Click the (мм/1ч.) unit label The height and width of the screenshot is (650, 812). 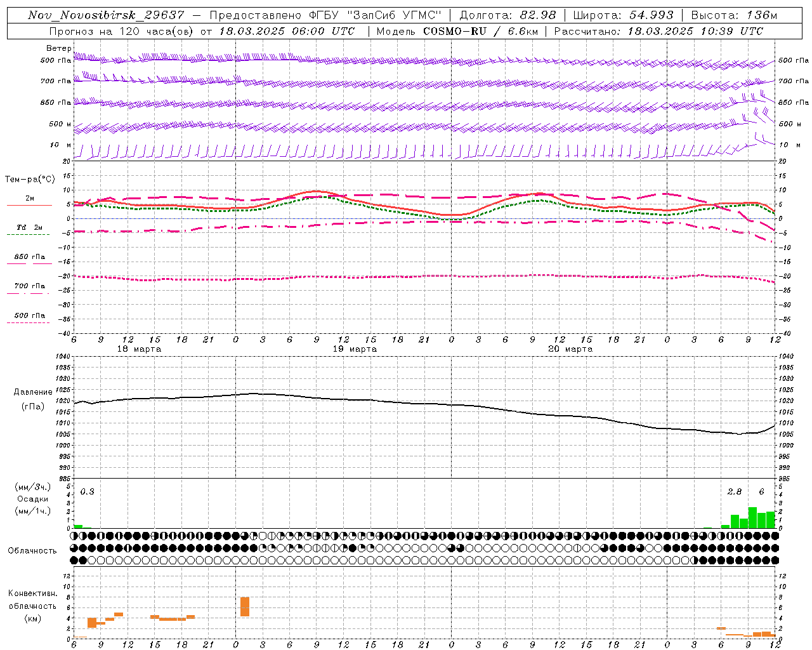33,511
